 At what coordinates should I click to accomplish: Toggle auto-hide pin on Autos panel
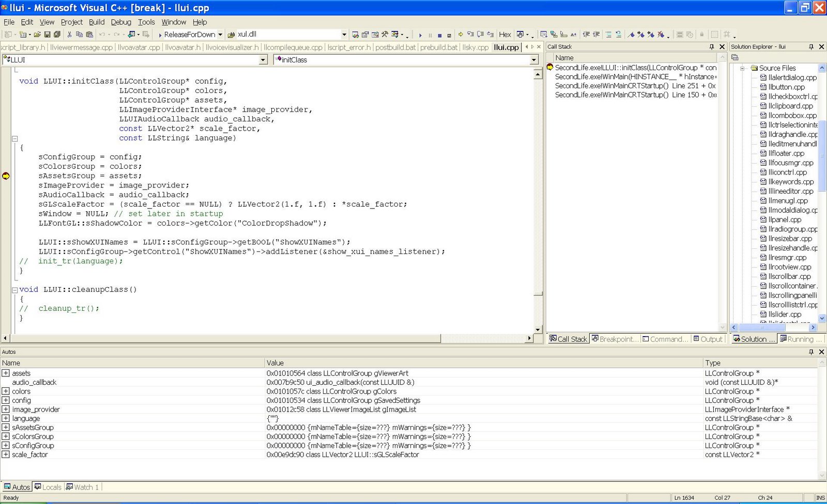click(x=811, y=352)
